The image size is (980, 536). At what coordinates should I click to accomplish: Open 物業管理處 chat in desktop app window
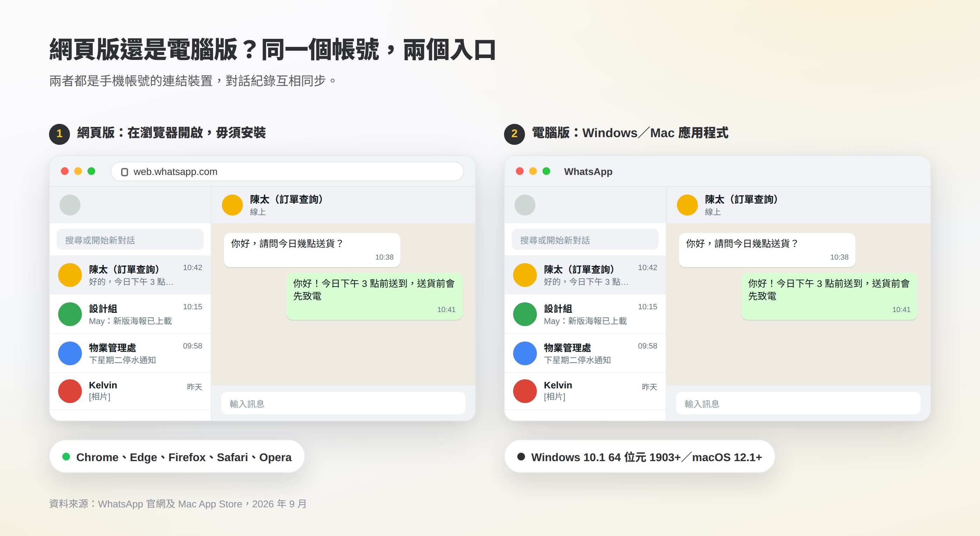585,353
